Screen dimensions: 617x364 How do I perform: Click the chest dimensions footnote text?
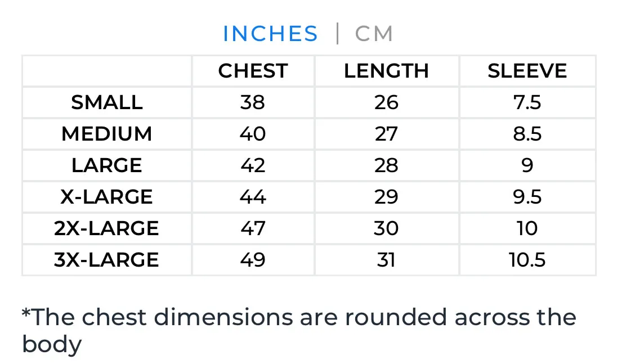tap(299, 331)
